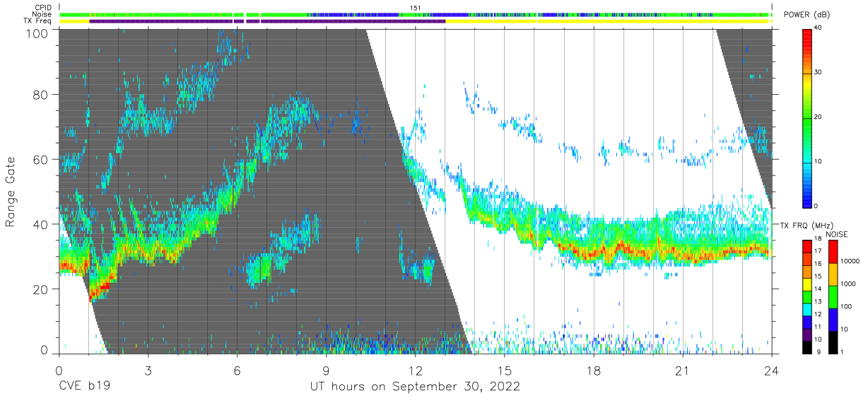
Task: Pick the black bottom swatch in NOISE legend
Action: coord(833,342)
